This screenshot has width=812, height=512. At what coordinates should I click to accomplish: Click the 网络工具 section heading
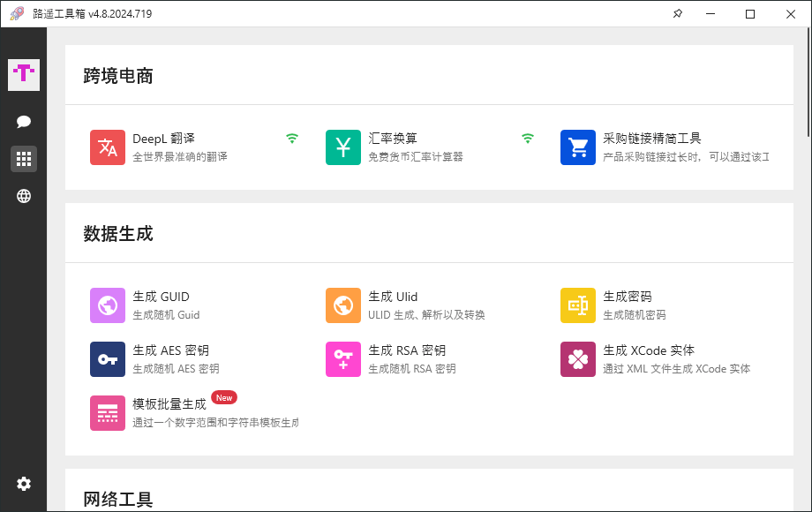118,499
